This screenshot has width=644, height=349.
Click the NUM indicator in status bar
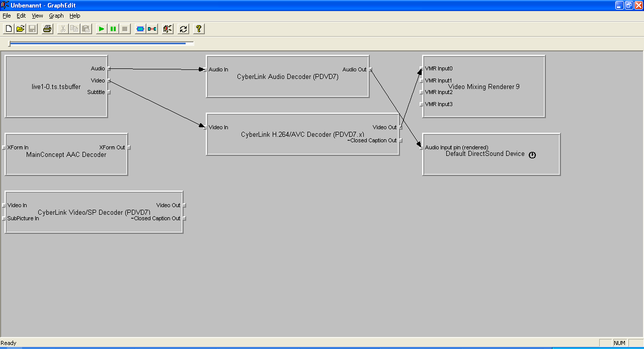620,343
